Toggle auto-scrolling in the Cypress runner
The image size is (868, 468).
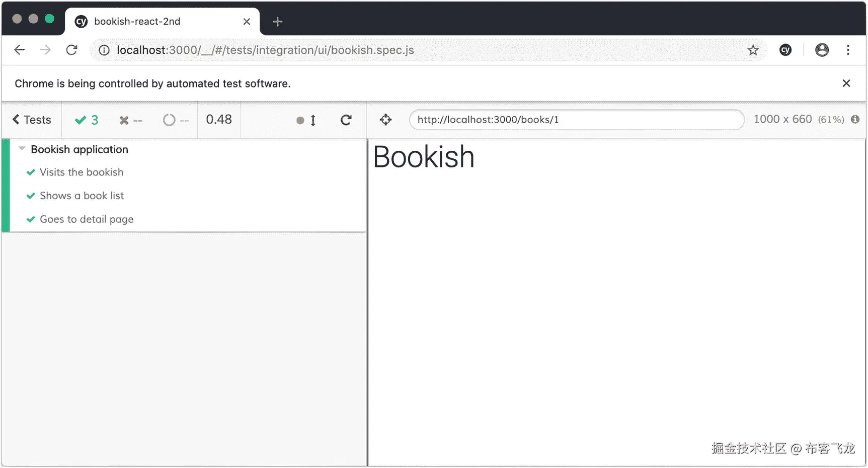[306, 120]
